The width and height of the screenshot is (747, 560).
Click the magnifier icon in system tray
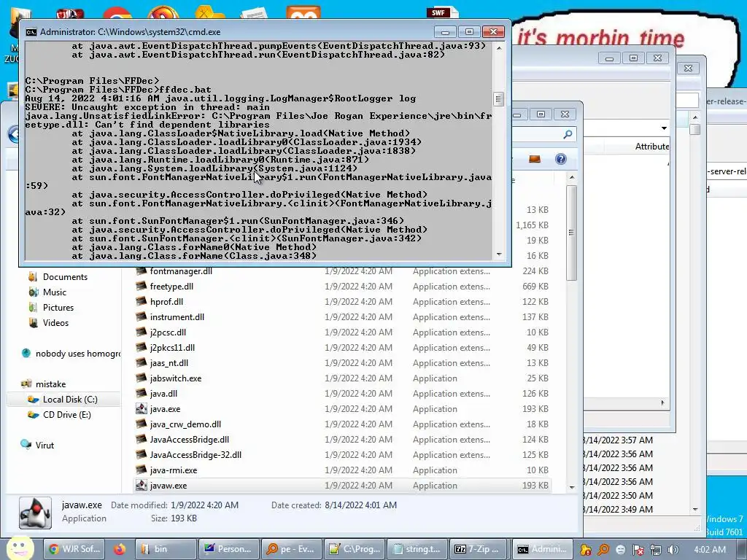[603, 550]
